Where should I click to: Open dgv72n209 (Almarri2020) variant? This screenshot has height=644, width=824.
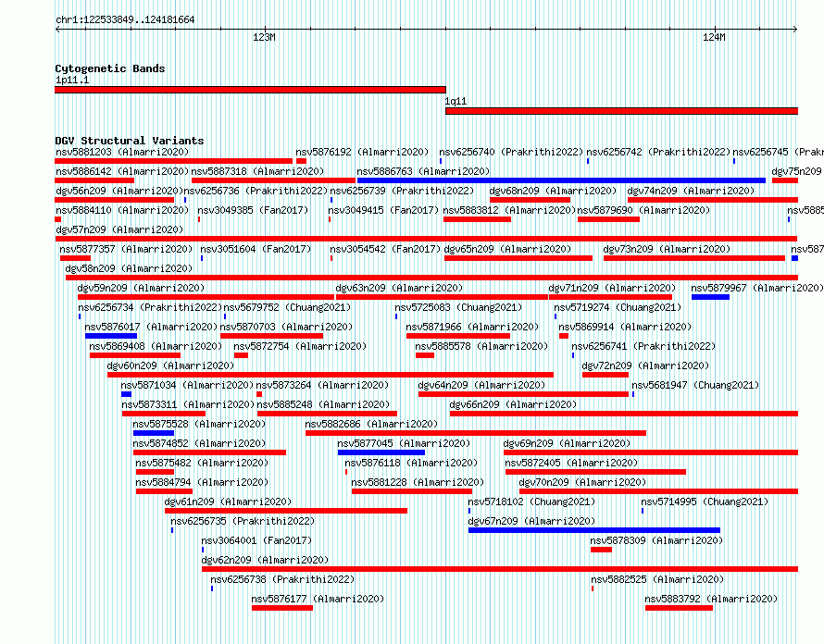pyautogui.click(x=645, y=365)
